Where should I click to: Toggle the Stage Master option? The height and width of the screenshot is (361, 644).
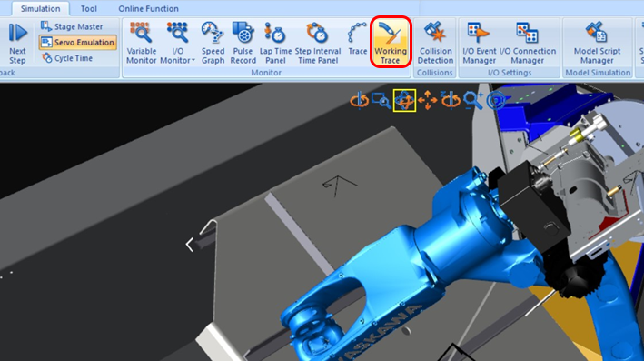72,26
